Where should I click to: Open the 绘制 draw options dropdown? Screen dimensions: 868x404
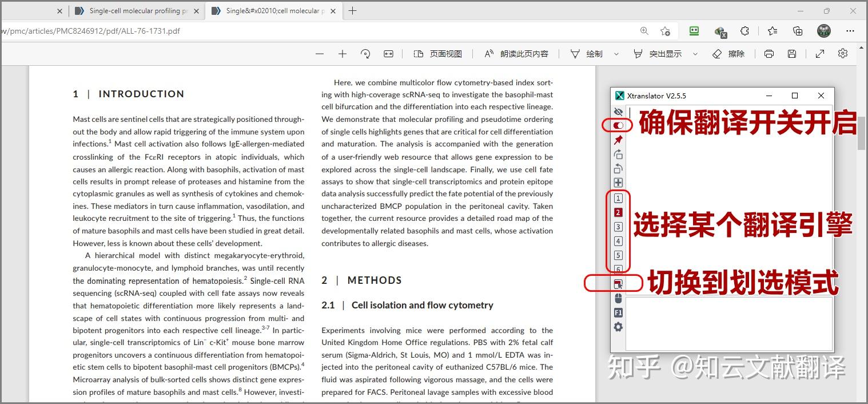tap(615, 53)
